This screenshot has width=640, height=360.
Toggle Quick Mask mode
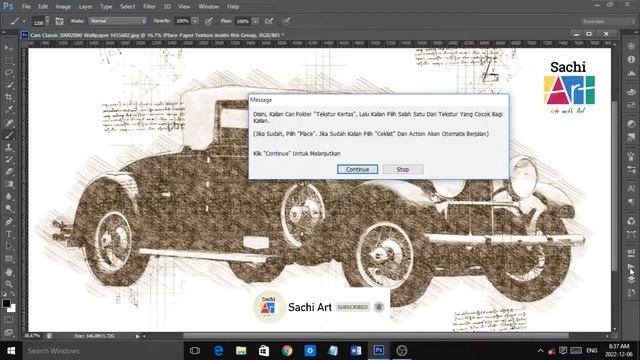(x=9, y=320)
